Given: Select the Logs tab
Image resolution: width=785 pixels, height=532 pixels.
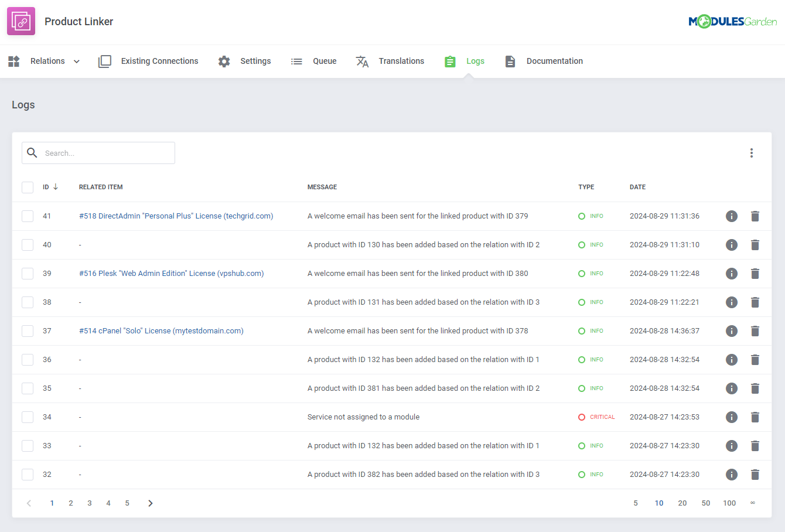Looking at the screenshot, I should tap(464, 61).
